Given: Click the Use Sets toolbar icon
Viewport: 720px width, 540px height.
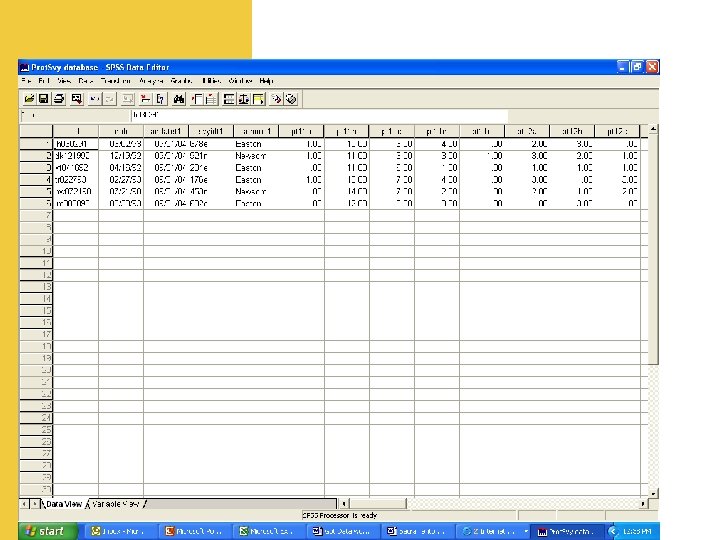Looking at the screenshot, I should point(291,99).
